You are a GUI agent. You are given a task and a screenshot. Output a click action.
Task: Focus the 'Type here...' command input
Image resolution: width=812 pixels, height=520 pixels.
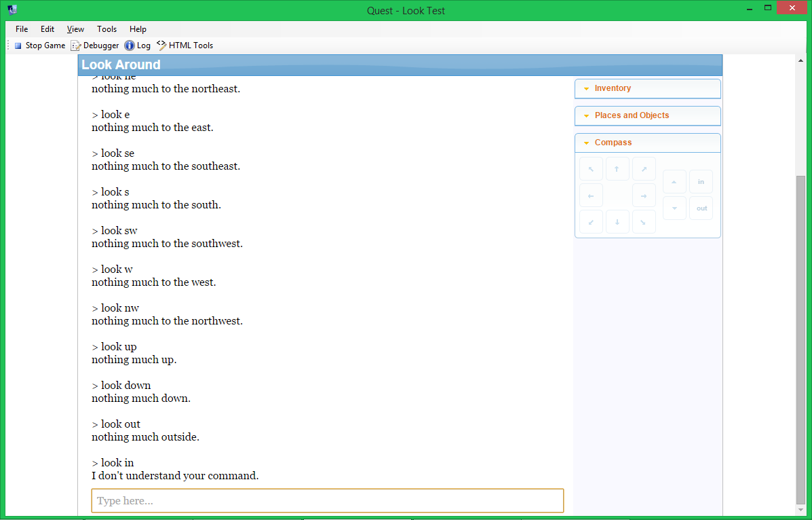point(328,501)
